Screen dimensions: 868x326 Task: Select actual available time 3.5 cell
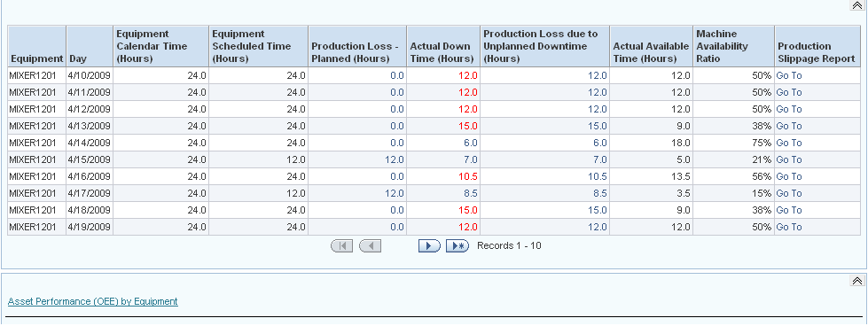click(x=651, y=194)
